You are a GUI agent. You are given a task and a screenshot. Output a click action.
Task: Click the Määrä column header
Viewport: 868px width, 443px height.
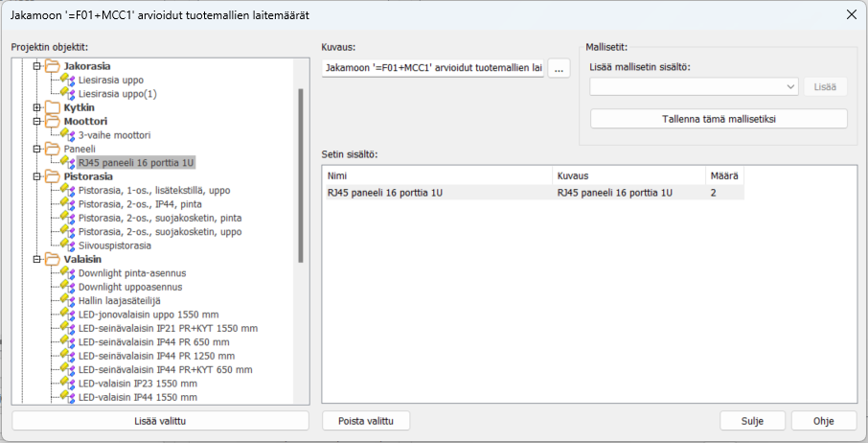tap(723, 176)
